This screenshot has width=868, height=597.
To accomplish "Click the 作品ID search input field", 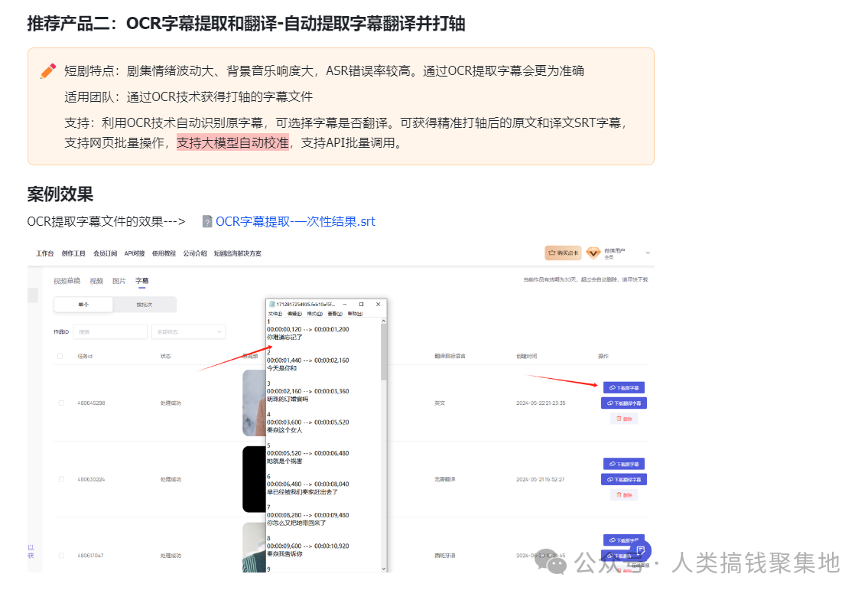I will click(x=109, y=331).
